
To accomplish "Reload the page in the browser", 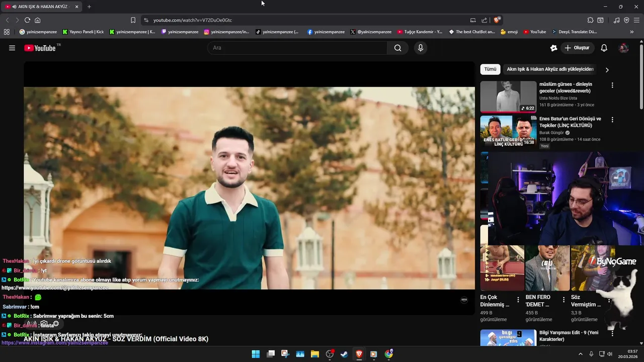I will click(x=27, y=20).
